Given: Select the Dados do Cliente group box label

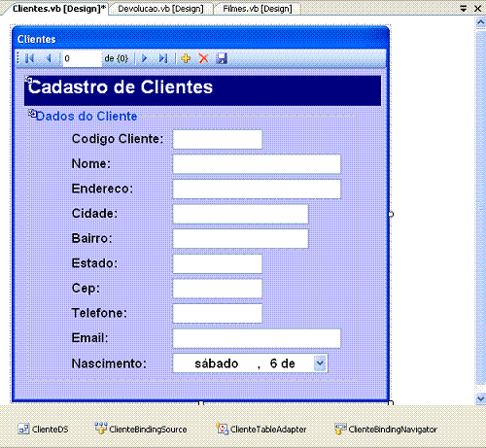Looking at the screenshot, I should click(87, 116).
